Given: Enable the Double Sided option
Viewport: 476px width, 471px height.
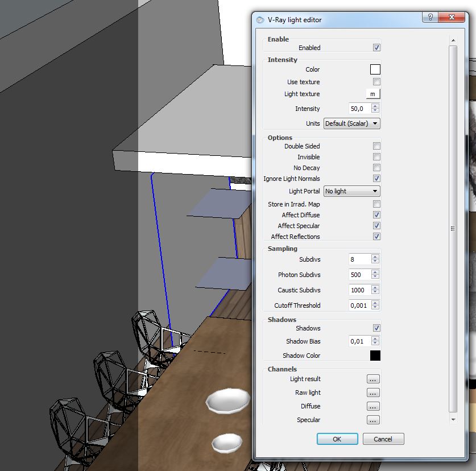Looking at the screenshot, I should pos(376,146).
